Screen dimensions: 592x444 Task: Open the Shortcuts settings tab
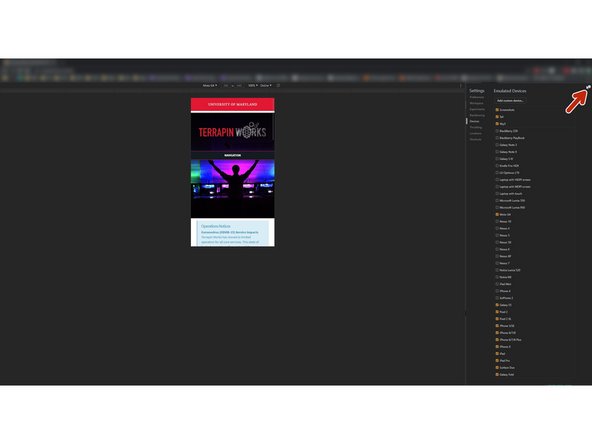click(475, 139)
